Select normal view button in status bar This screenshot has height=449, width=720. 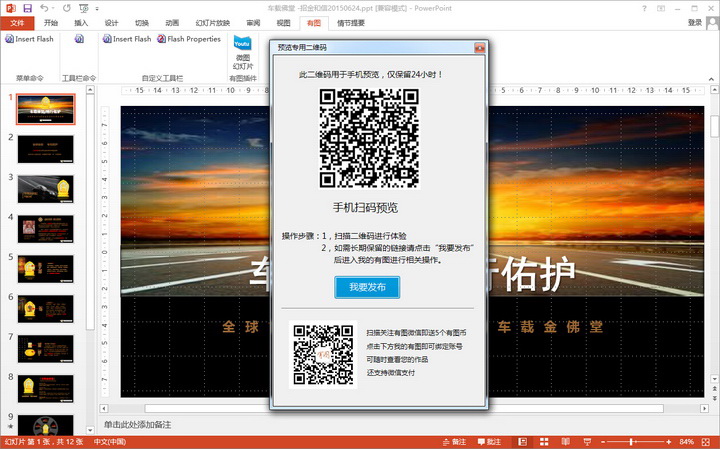[x=522, y=441]
